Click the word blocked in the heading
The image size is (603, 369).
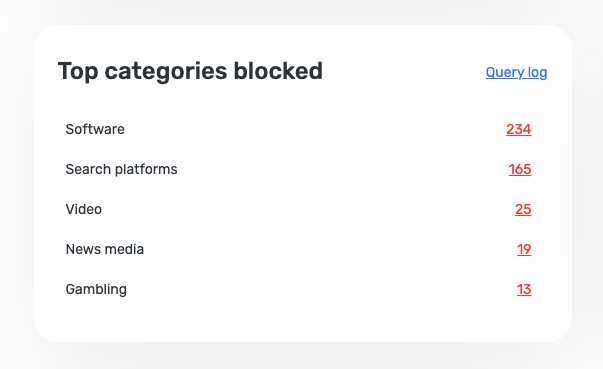[278, 71]
